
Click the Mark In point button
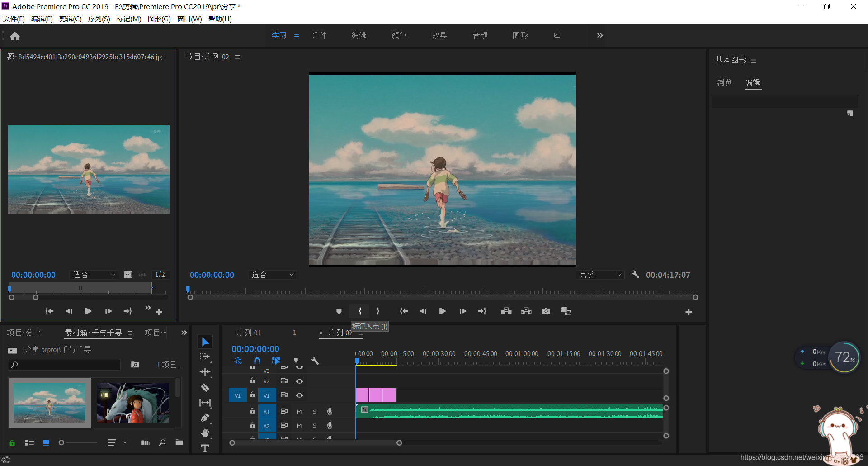[x=360, y=311]
